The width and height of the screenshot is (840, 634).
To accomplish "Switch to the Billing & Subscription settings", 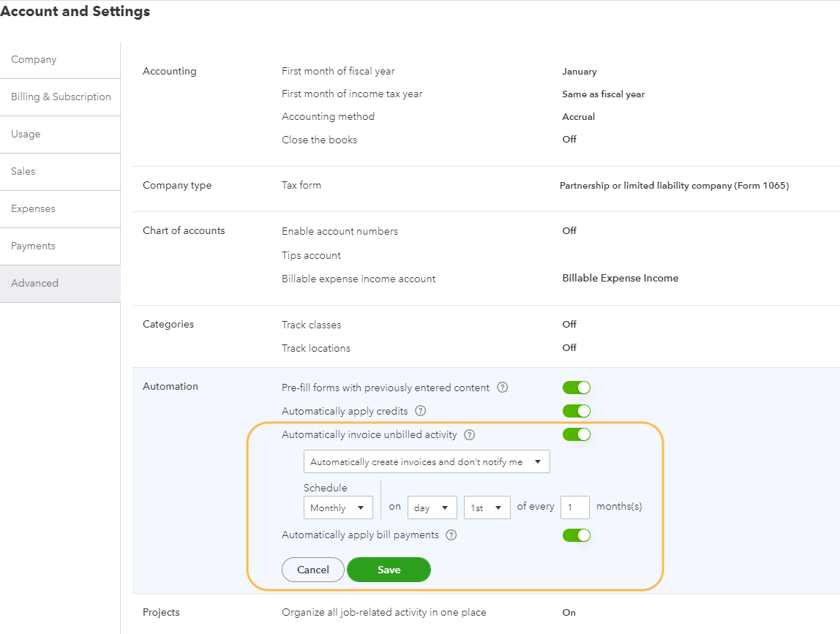I will pos(61,97).
